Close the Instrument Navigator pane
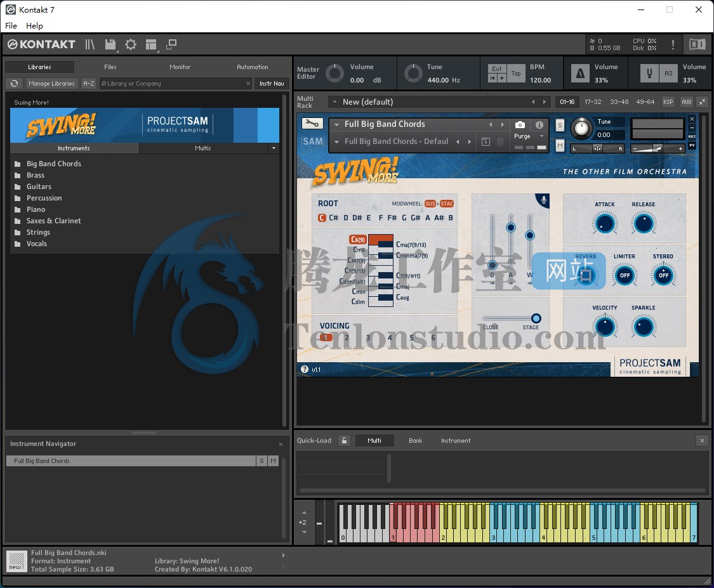 point(281,444)
